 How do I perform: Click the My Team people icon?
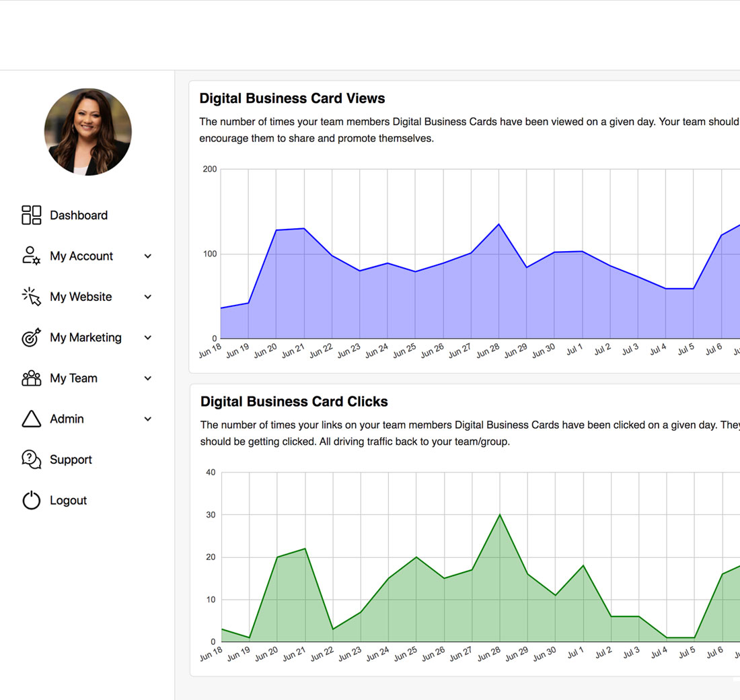pos(31,378)
